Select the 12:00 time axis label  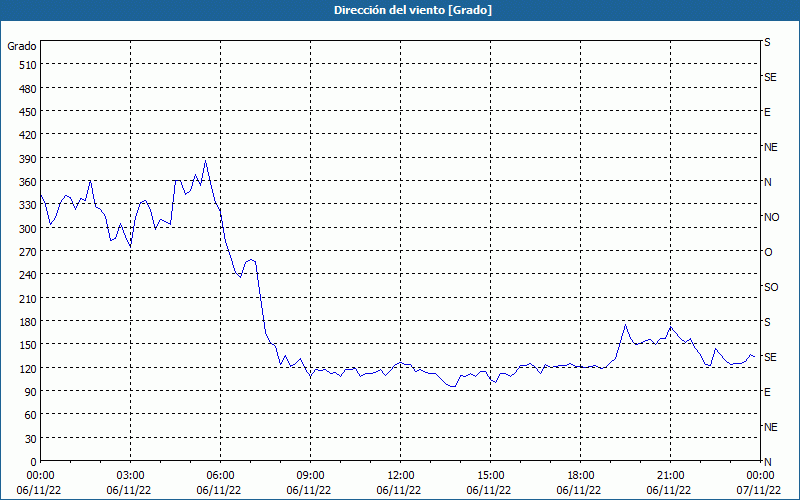pos(401,476)
